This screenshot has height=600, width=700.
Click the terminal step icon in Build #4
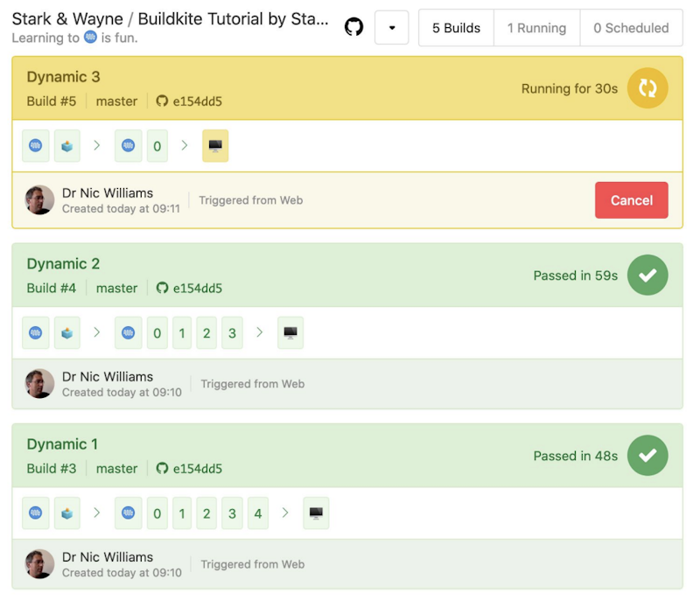(290, 333)
